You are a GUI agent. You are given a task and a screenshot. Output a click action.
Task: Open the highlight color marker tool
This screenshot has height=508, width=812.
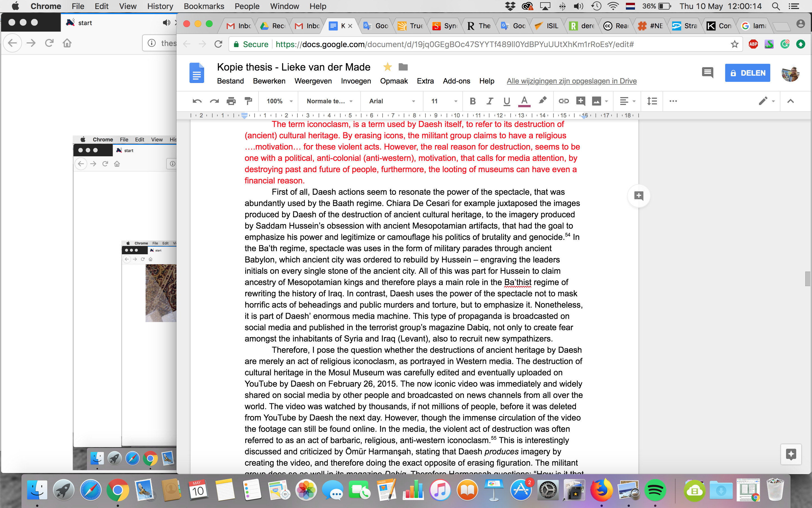542,100
